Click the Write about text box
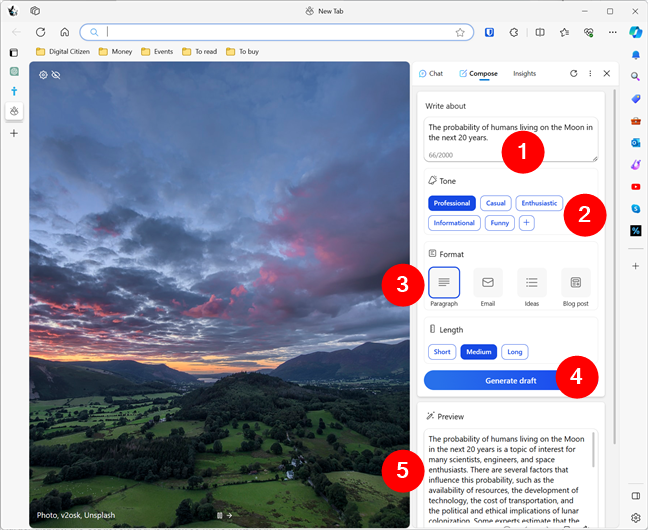 [511, 139]
